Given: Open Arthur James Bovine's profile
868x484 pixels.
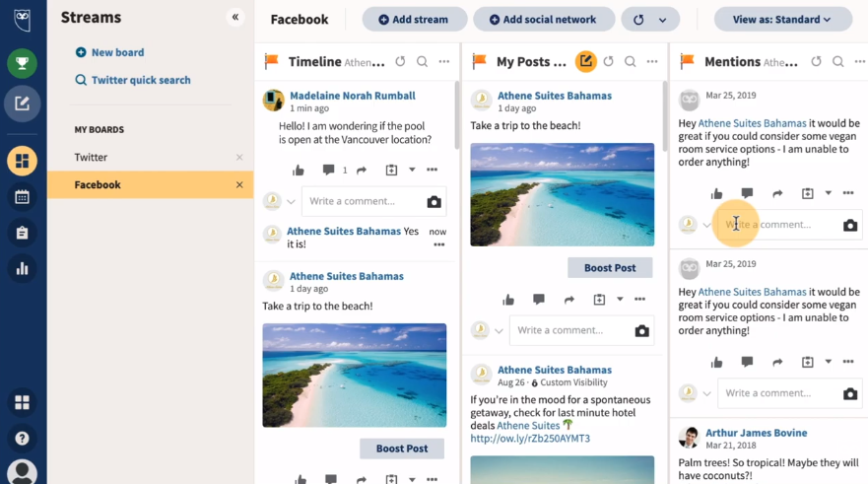Looking at the screenshot, I should click(757, 433).
